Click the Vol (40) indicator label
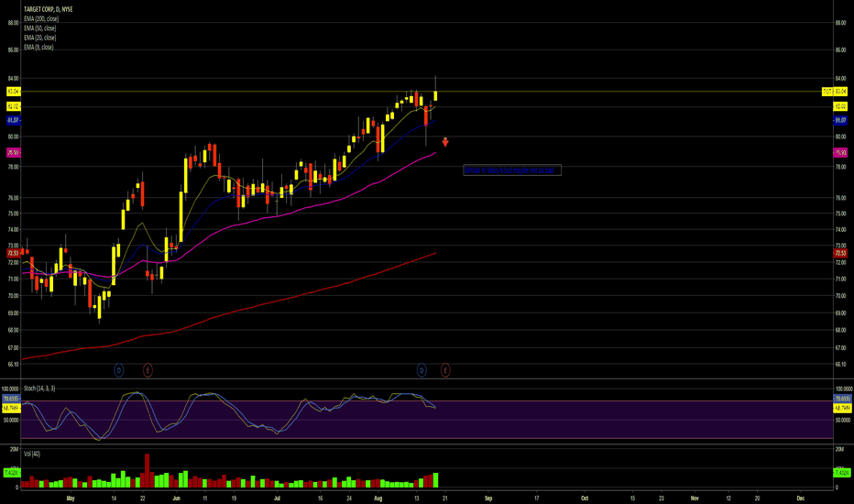Image resolution: width=854 pixels, height=504 pixels. tap(31, 454)
